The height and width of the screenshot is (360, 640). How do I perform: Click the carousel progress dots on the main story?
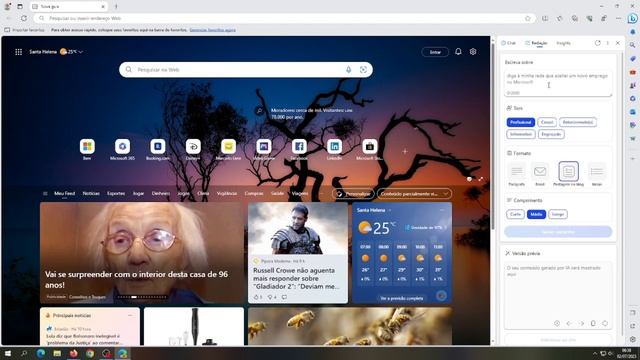(x=142, y=297)
